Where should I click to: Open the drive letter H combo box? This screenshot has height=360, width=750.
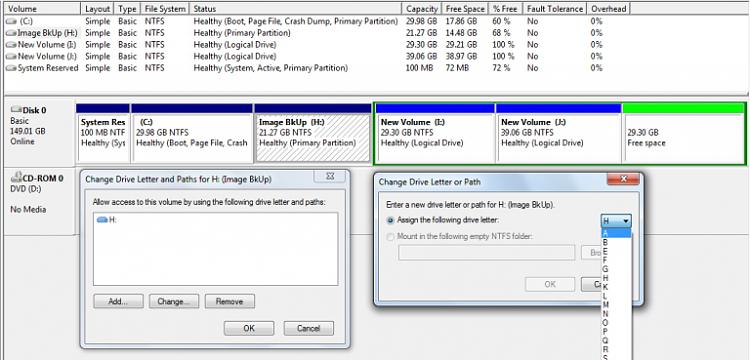pos(616,221)
